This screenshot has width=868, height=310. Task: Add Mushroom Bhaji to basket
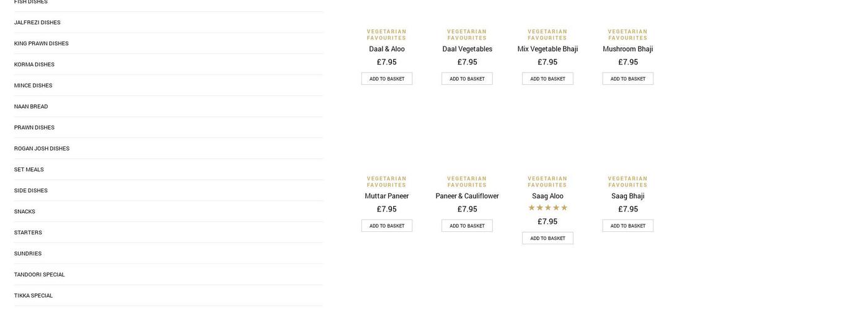click(x=628, y=79)
